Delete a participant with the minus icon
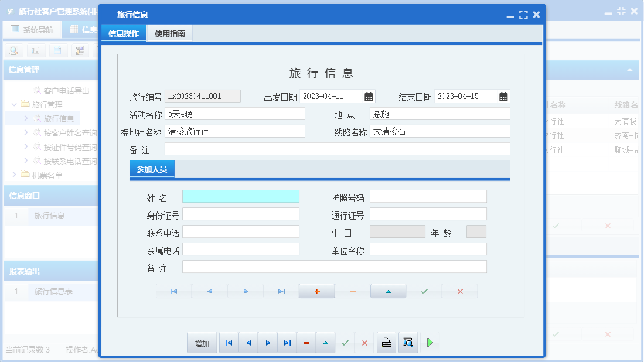This screenshot has height=362, width=644. point(352,291)
